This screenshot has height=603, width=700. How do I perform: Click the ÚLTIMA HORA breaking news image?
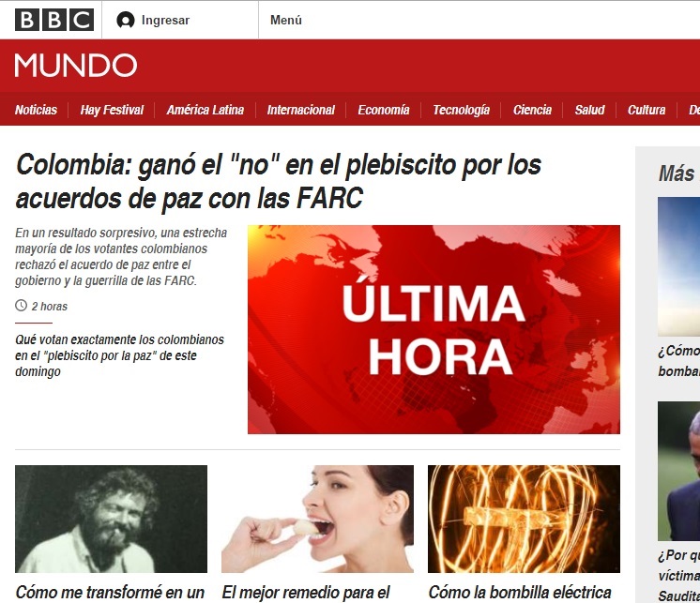click(434, 329)
